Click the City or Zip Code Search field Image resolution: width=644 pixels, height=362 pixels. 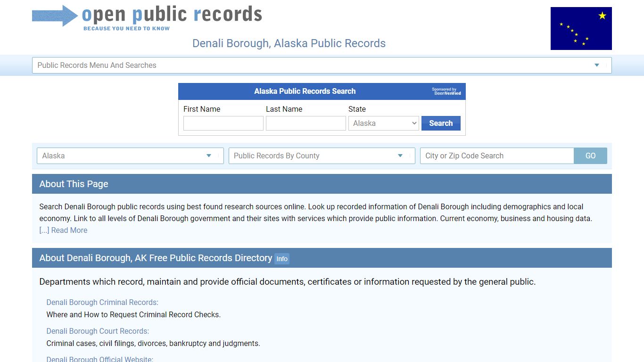coord(497,156)
